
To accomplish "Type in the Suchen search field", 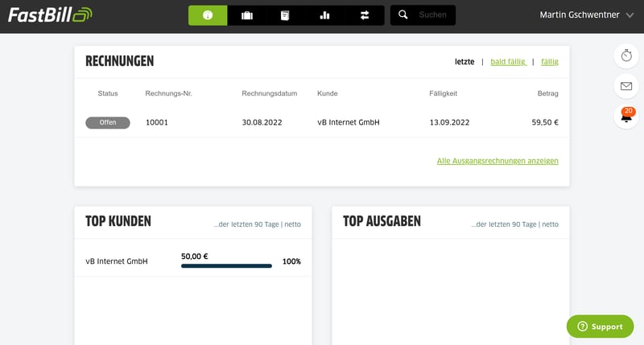I will 433,15.
